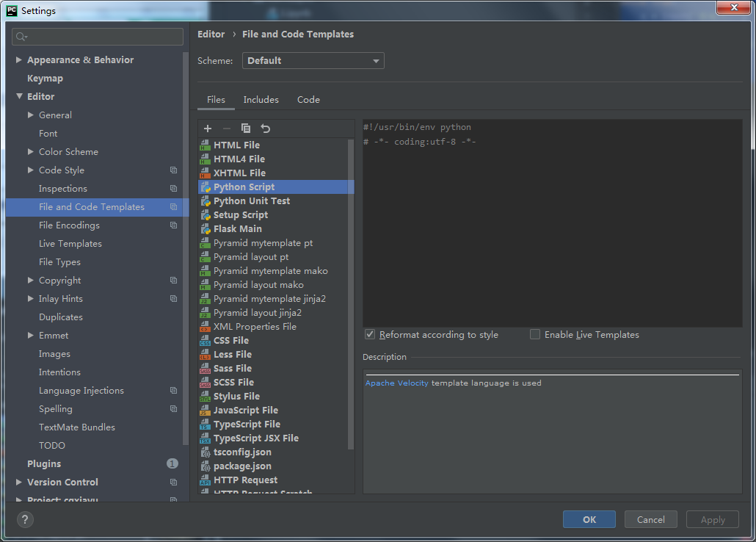Expand the Version Control section
The width and height of the screenshot is (756, 542).
(x=19, y=483)
